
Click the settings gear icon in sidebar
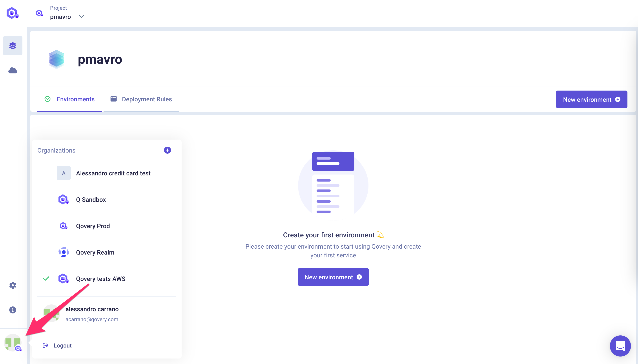point(13,285)
